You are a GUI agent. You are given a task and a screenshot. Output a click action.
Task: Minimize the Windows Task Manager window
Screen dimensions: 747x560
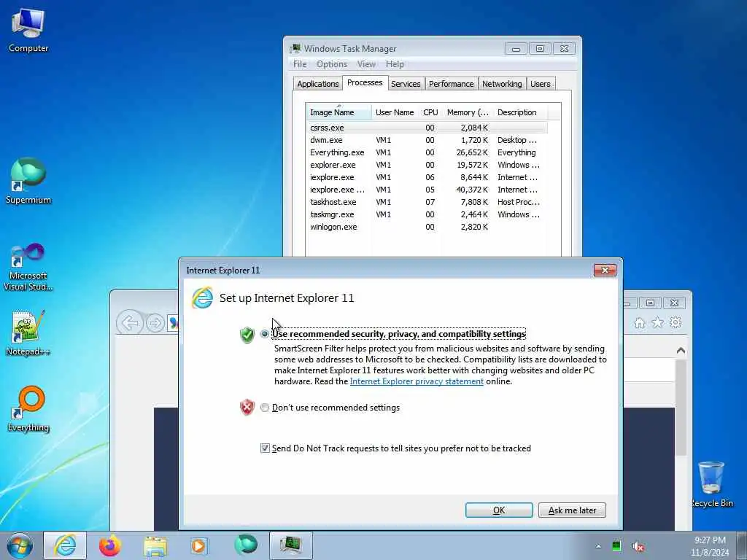click(516, 49)
